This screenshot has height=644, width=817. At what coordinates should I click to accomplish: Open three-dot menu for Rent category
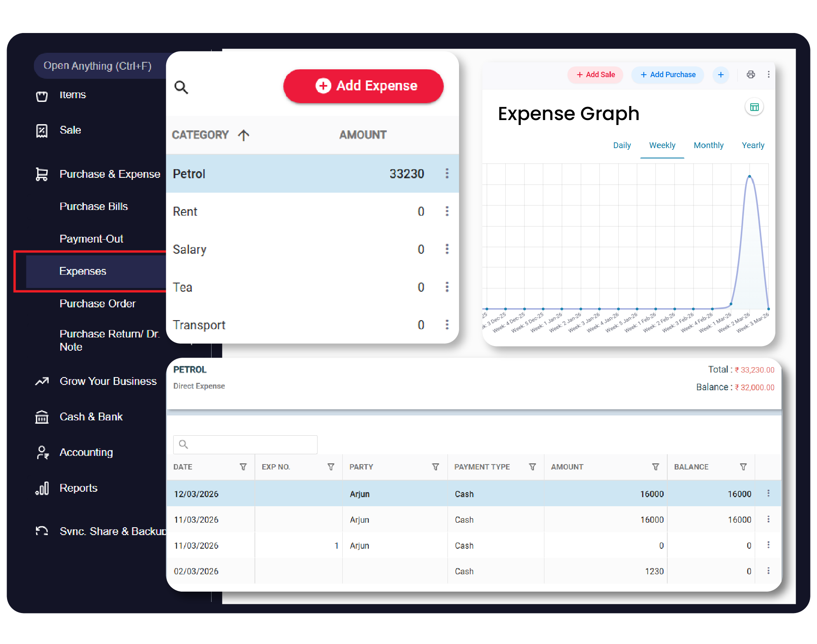pyautogui.click(x=447, y=211)
